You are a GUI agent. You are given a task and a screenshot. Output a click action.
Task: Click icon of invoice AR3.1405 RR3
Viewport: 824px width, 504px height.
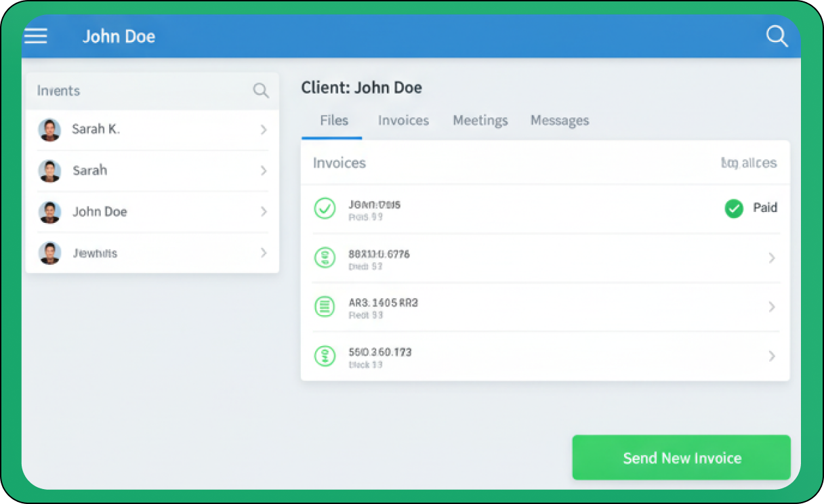click(325, 307)
